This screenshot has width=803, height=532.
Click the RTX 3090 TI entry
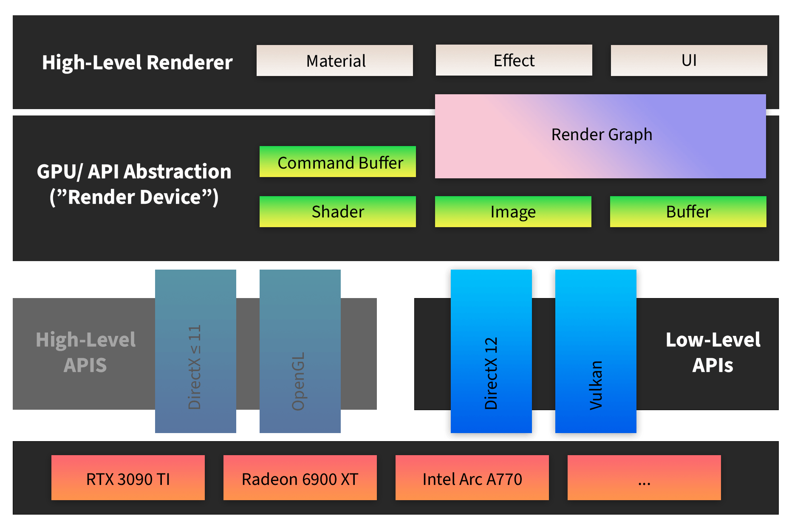(x=127, y=478)
